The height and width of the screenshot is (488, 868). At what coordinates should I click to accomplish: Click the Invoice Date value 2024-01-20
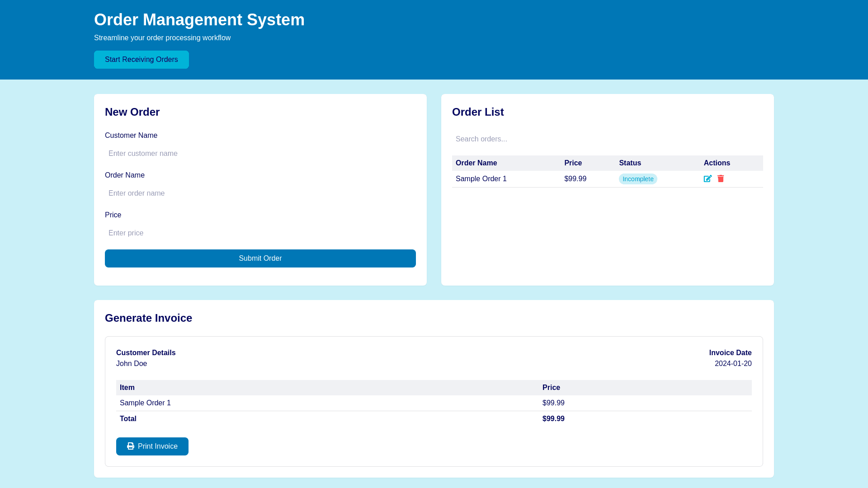733,363
